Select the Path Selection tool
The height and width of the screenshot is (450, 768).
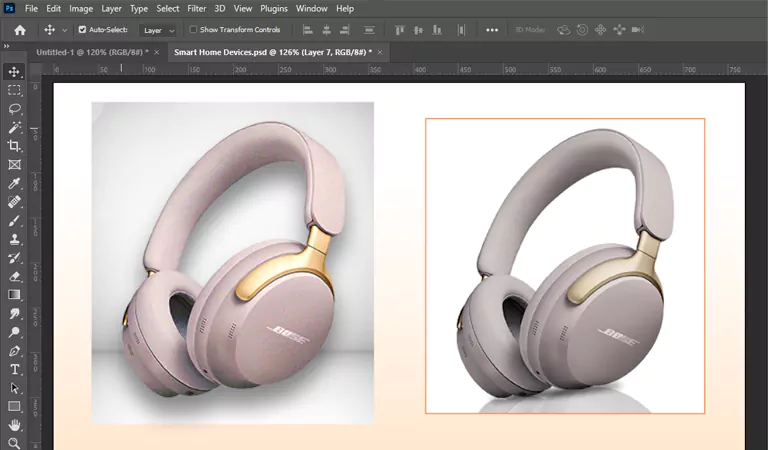[14, 388]
